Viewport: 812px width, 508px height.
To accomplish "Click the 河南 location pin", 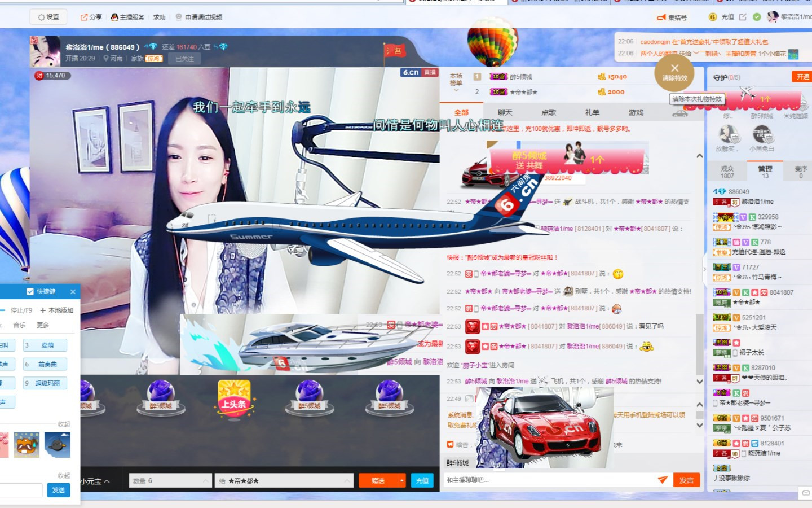I will tap(106, 58).
